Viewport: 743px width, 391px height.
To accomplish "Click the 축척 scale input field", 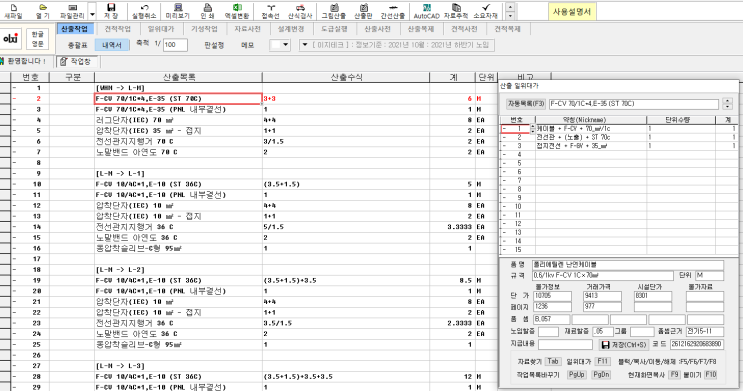I will point(175,45).
